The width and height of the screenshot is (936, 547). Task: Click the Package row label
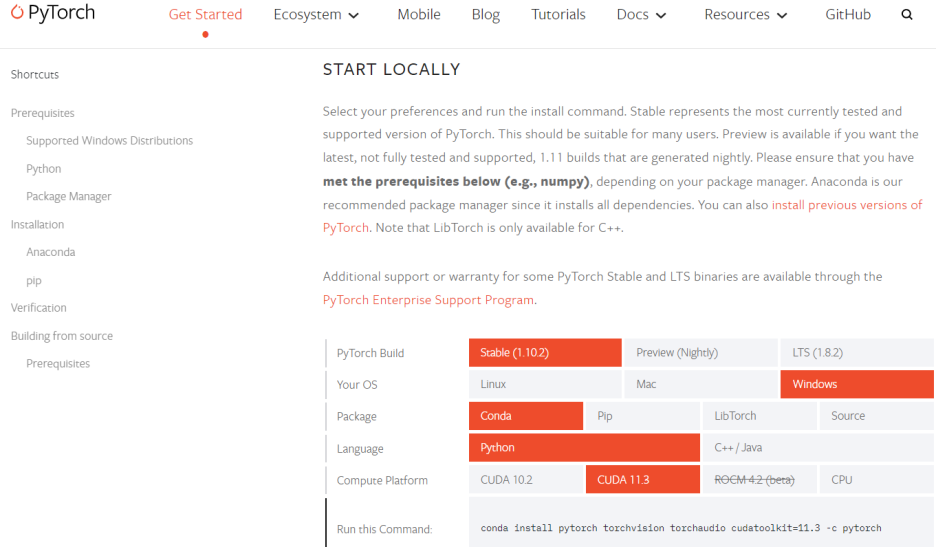pos(356,416)
